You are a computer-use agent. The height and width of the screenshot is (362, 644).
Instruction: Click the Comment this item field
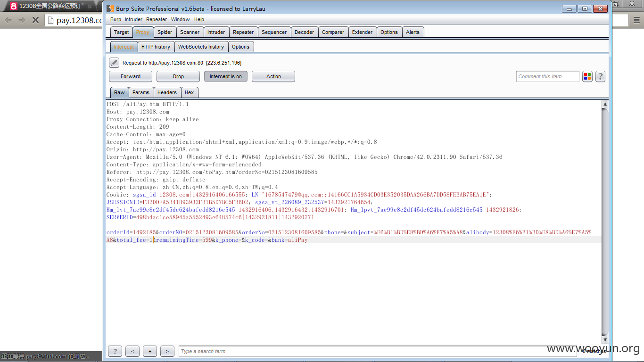point(547,76)
